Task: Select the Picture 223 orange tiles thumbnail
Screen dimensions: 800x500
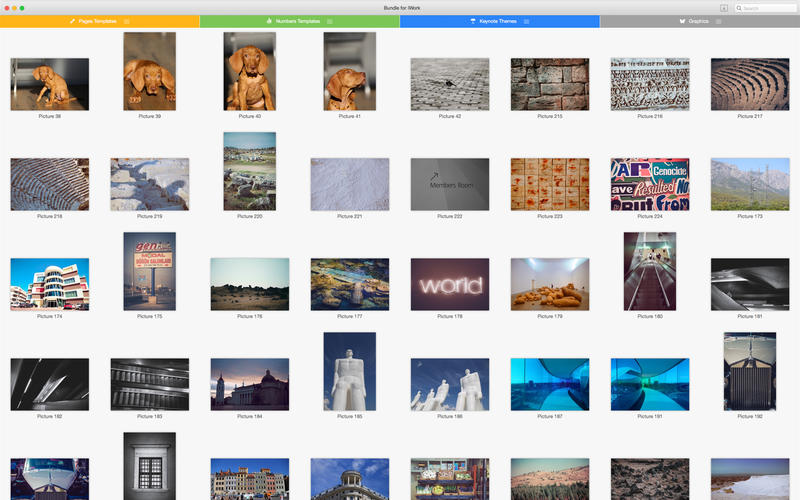Action: [549, 184]
